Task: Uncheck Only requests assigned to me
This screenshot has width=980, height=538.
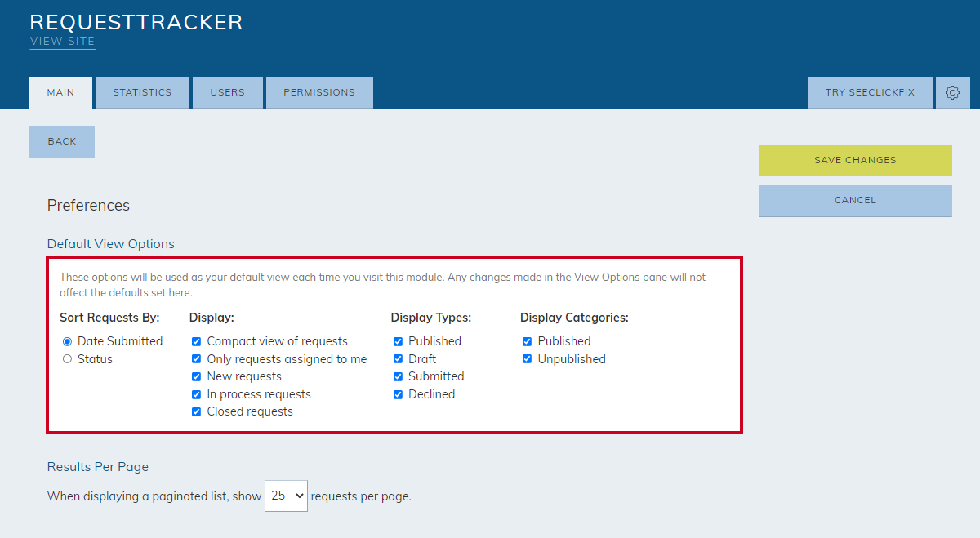Action: (x=196, y=359)
